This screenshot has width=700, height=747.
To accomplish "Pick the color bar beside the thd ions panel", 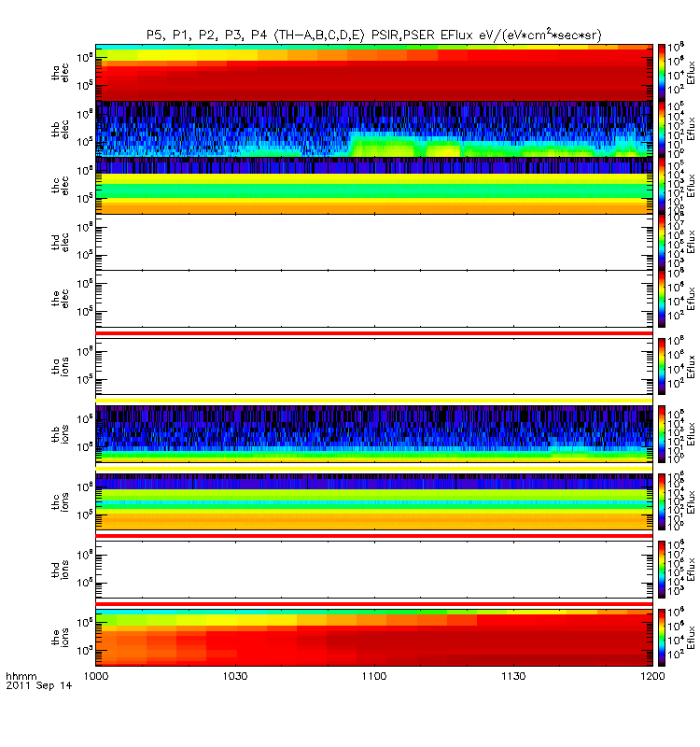I will point(662,570).
